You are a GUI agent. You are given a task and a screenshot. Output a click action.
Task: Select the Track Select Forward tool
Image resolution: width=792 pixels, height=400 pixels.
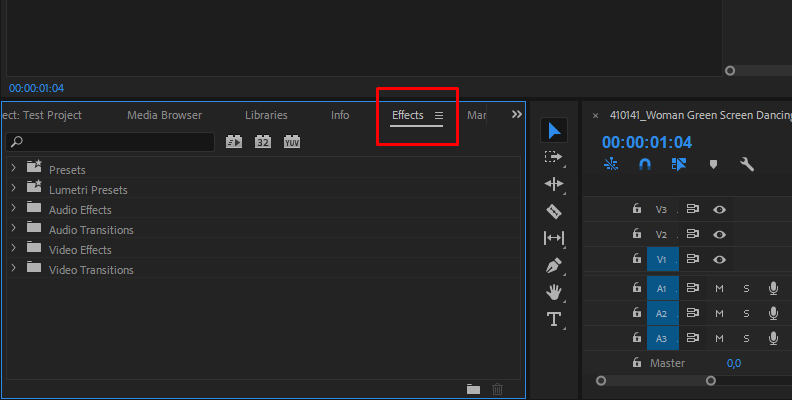(554, 157)
